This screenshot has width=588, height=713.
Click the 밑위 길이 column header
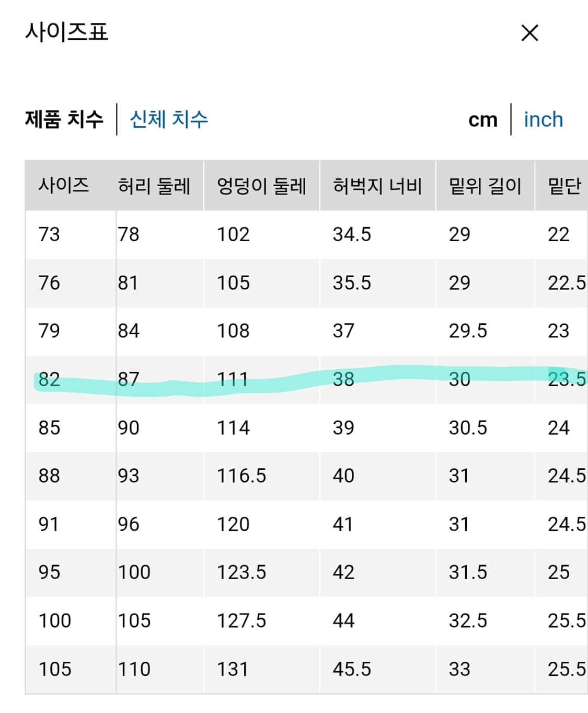(x=485, y=186)
